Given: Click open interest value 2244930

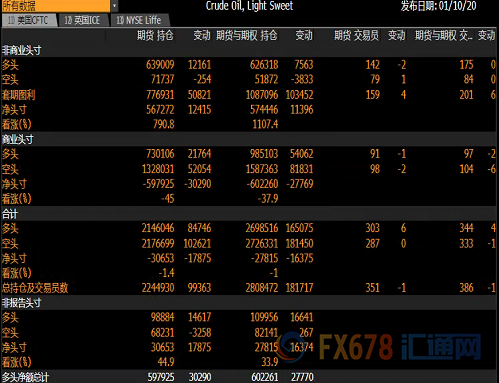Looking at the screenshot, I should click(x=158, y=288).
